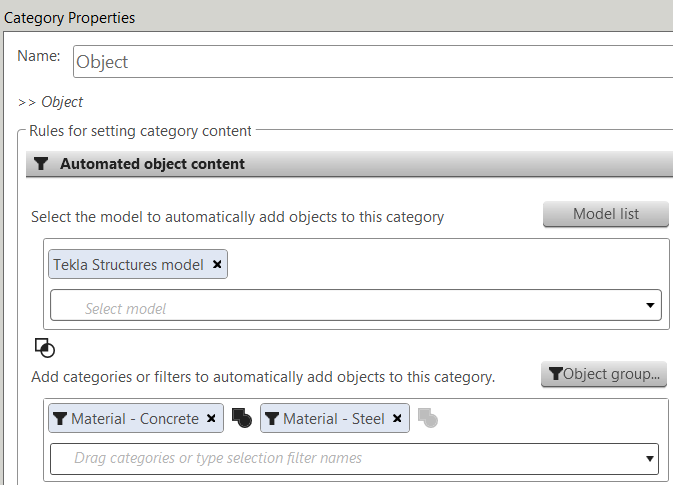Click the filter icon in Automated object content header

tap(41, 164)
